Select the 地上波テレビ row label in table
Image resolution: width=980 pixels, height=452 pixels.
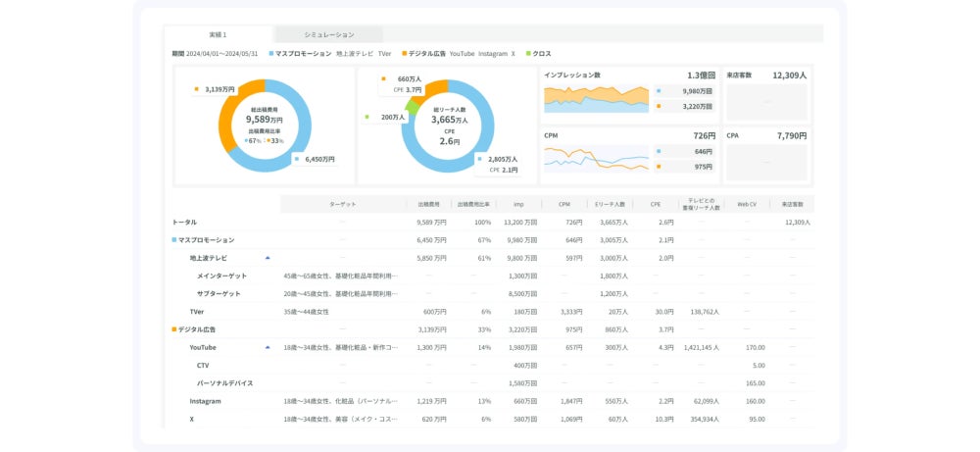click(209, 258)
